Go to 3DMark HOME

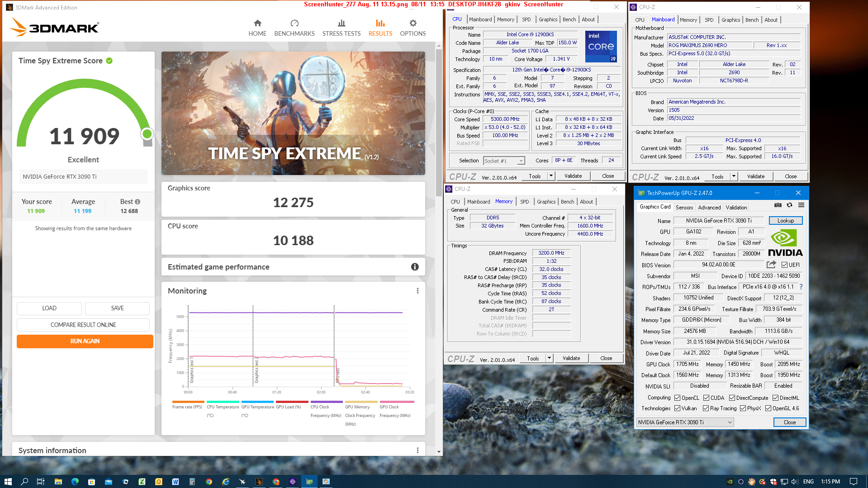(257, 28)
